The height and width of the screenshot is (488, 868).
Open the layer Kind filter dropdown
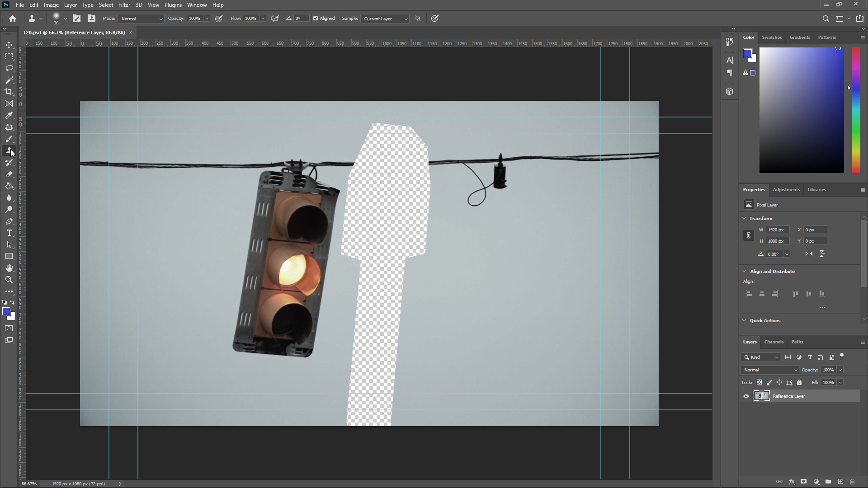761,357
